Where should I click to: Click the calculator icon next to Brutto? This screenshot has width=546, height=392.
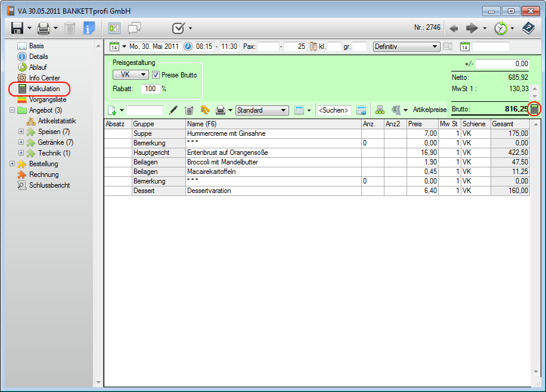[535, 109]
